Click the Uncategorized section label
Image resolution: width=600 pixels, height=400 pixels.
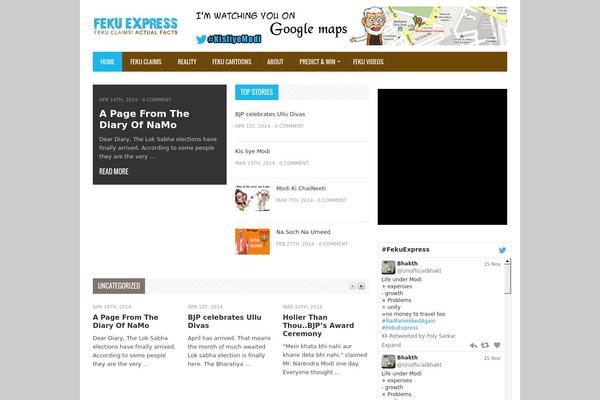[119, 286]
